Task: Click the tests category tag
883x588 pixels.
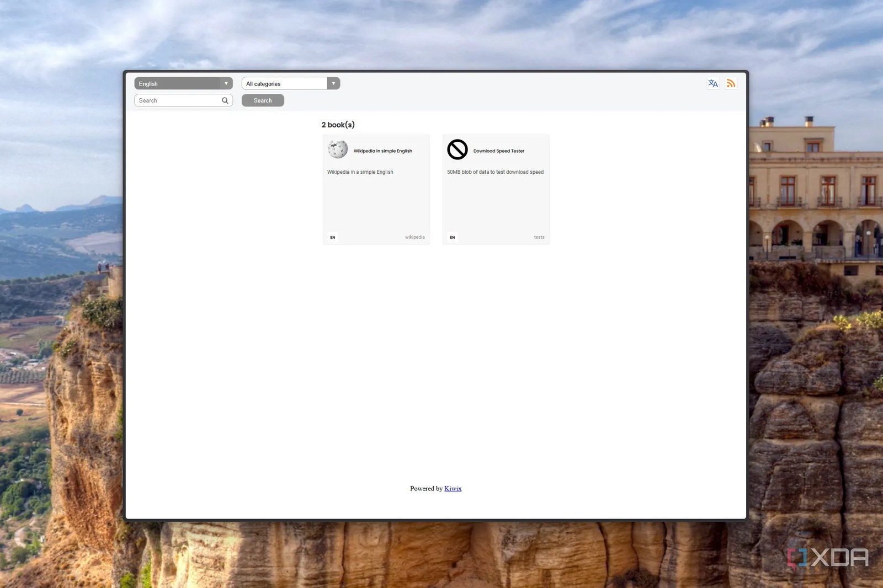Action: (x=539, y=237)
